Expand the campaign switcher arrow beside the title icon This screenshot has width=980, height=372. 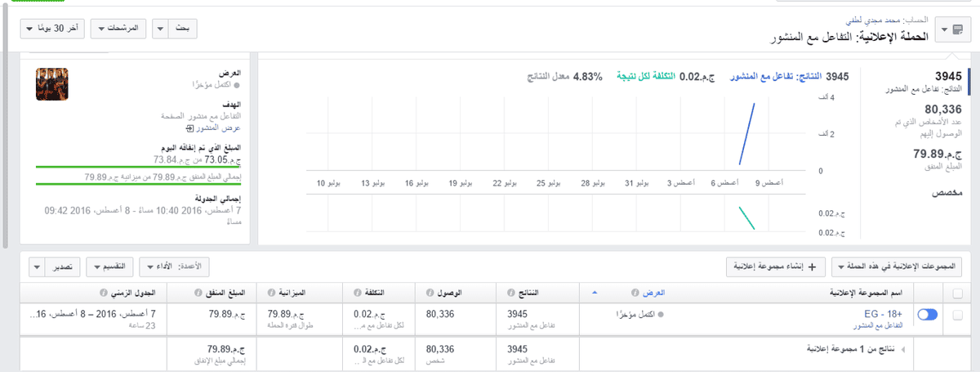(x=944, y=29)
